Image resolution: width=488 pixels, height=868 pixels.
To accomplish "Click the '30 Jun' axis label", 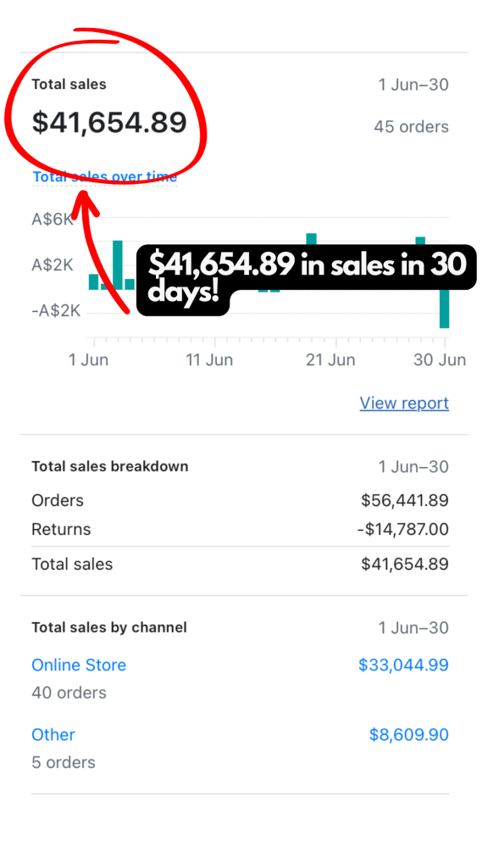I will [441, 360].
